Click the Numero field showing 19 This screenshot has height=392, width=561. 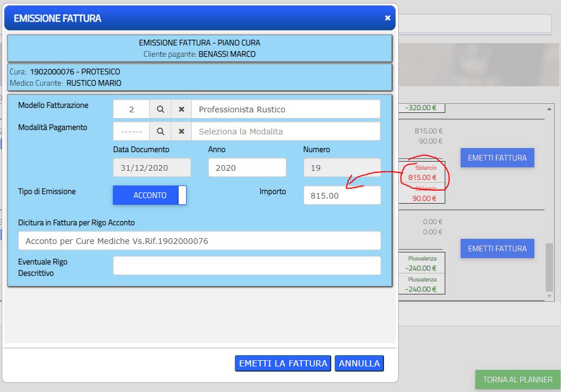coord(341,168)
